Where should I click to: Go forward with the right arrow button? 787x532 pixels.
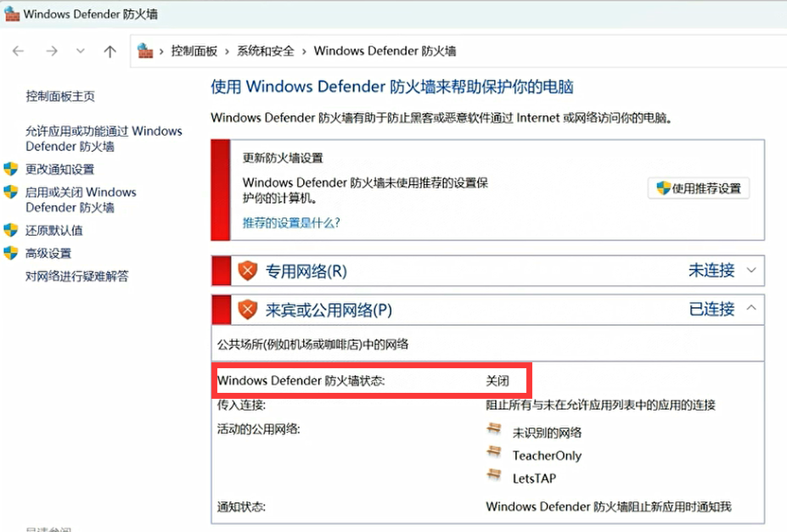point(51,51)
